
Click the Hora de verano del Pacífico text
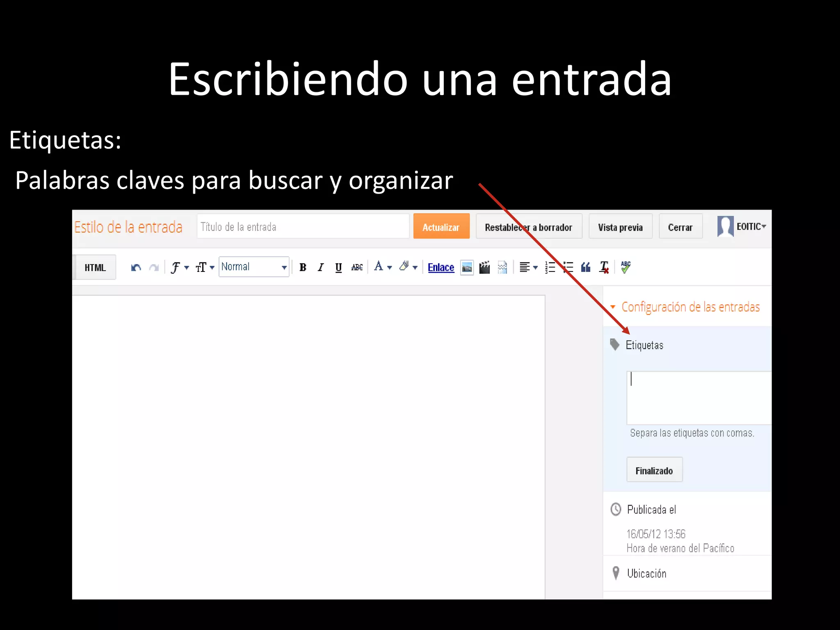(x=680, y=548)
